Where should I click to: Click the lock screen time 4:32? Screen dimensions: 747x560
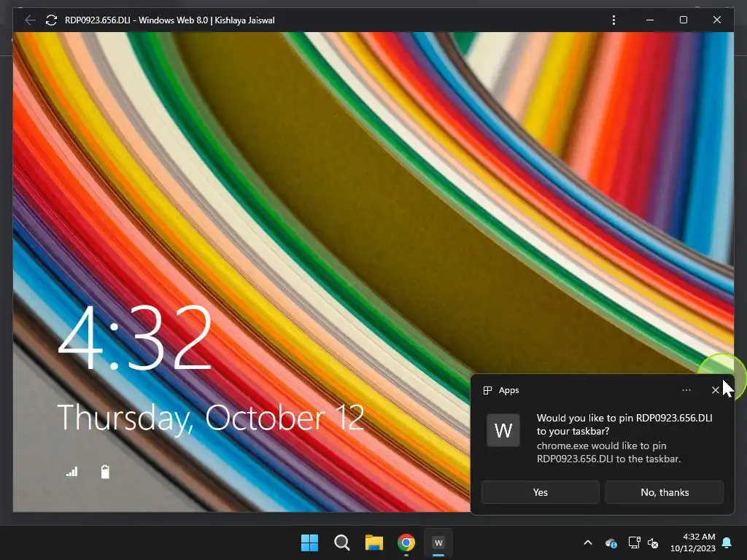(135, 337)
